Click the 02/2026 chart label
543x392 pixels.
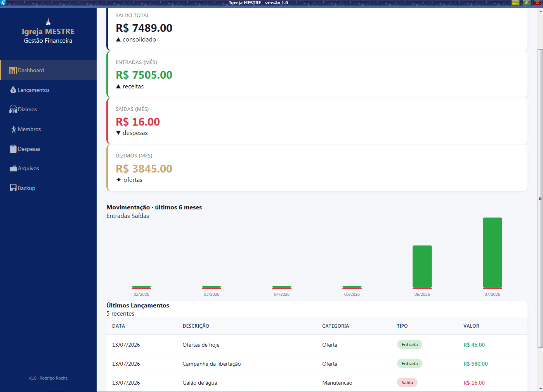141,294
